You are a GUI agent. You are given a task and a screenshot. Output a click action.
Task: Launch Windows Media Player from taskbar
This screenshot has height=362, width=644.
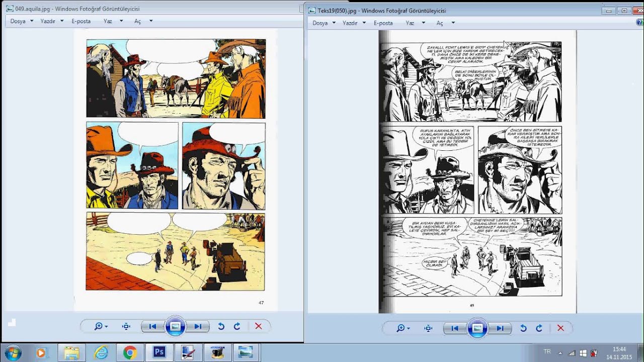(x=41, y=353)
